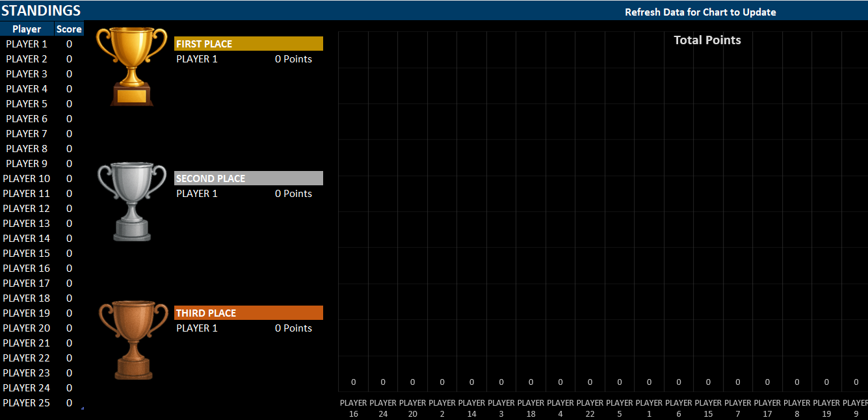
Task: Click chart axis label PLAYER 24
Action: (383, 408)
